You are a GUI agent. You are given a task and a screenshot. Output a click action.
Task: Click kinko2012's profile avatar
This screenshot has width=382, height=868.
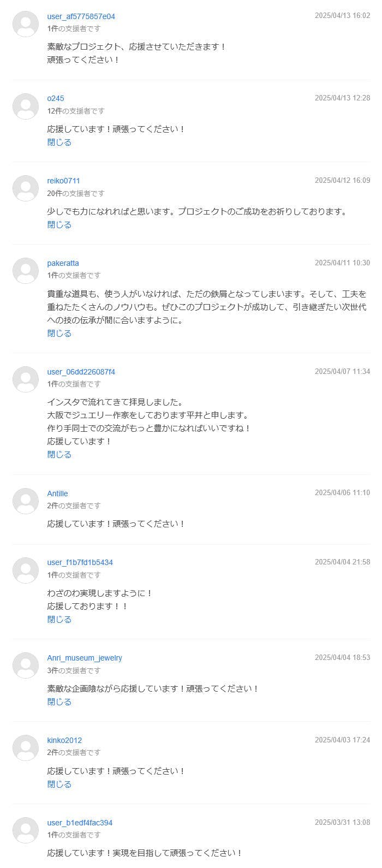click(26, 748)
